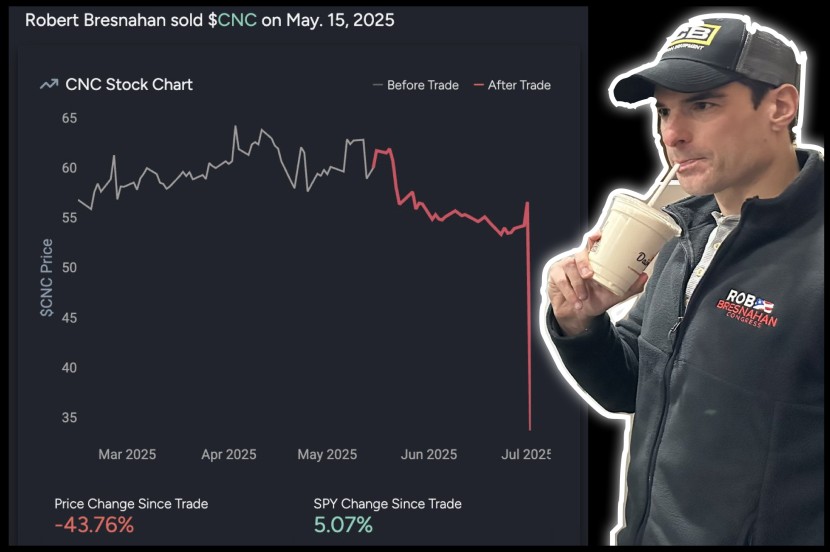Screen dimensions: 830x552
Task: Select the May 2025 x-axis label
Action: (x=327, y=454)
